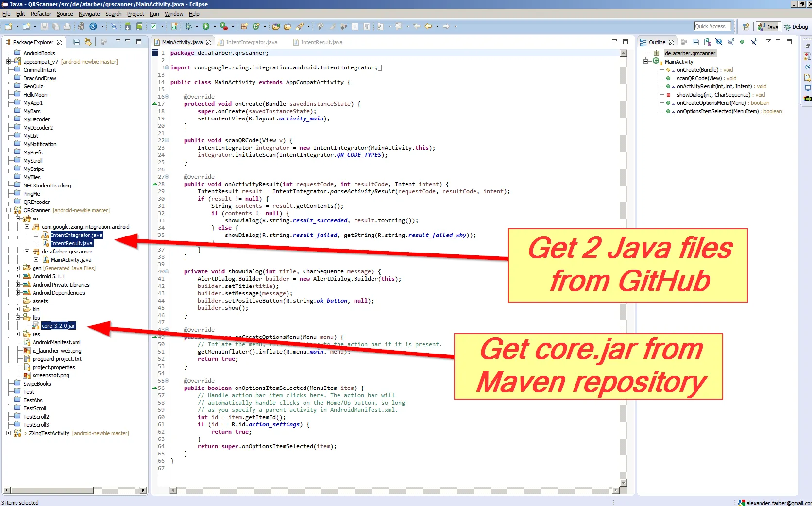Open the Refactor menu

41,14
